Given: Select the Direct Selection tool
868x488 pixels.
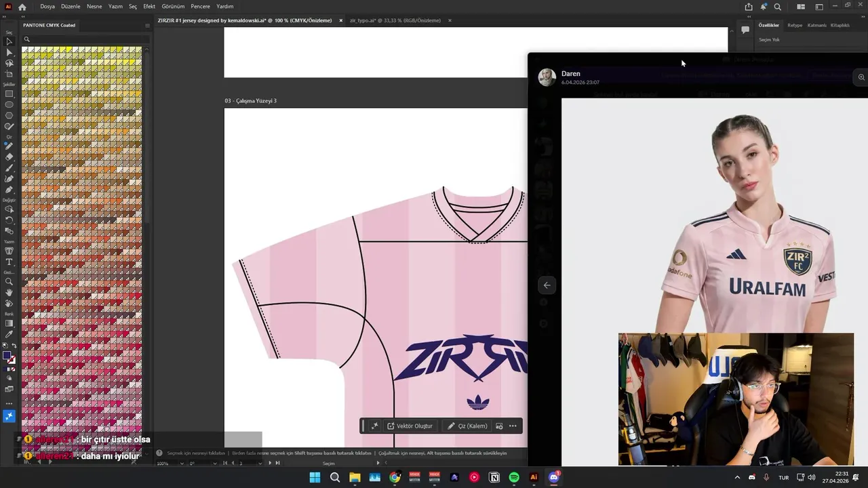Looking at the screenshot, I should [9, 52].
